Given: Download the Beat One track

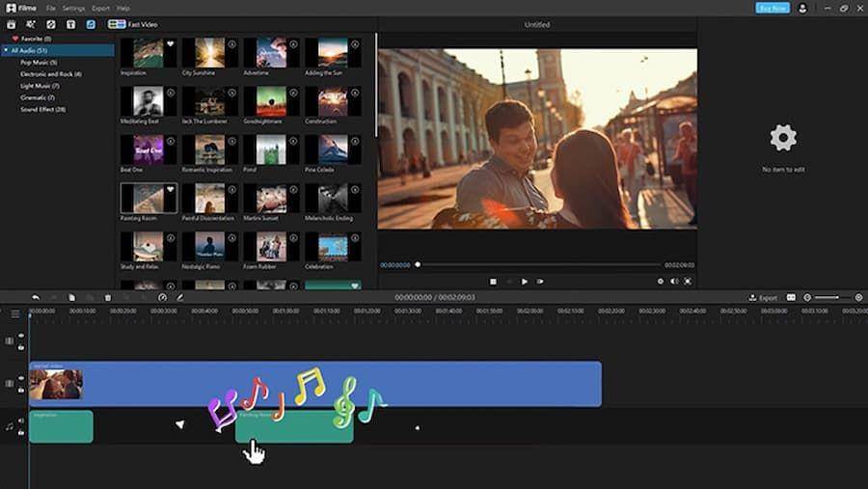Looking at the screenshot, I should (x=171, y=141).
